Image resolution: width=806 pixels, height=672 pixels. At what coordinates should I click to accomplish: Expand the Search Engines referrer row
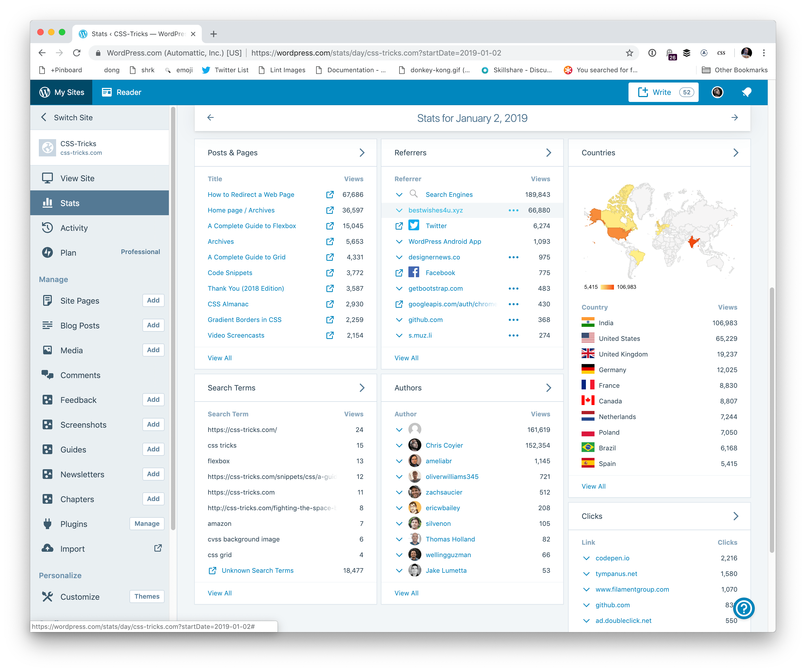[x=399, y=195]
